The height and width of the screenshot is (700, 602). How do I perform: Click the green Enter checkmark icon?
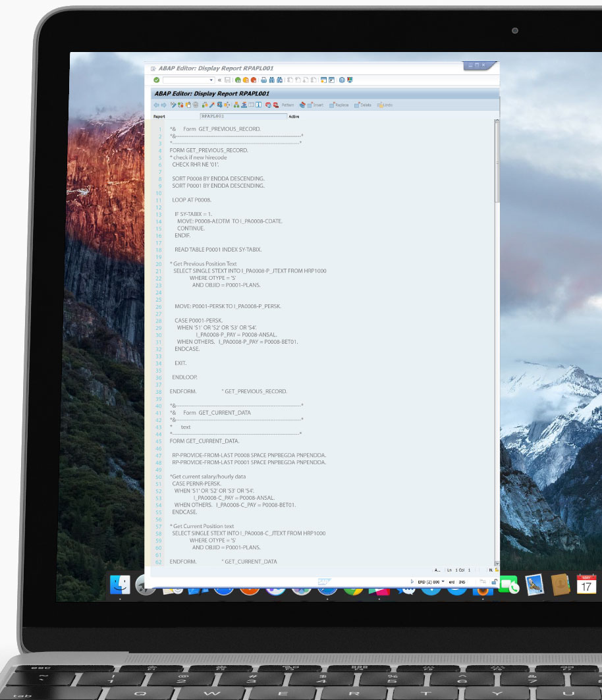click(156, 80)
